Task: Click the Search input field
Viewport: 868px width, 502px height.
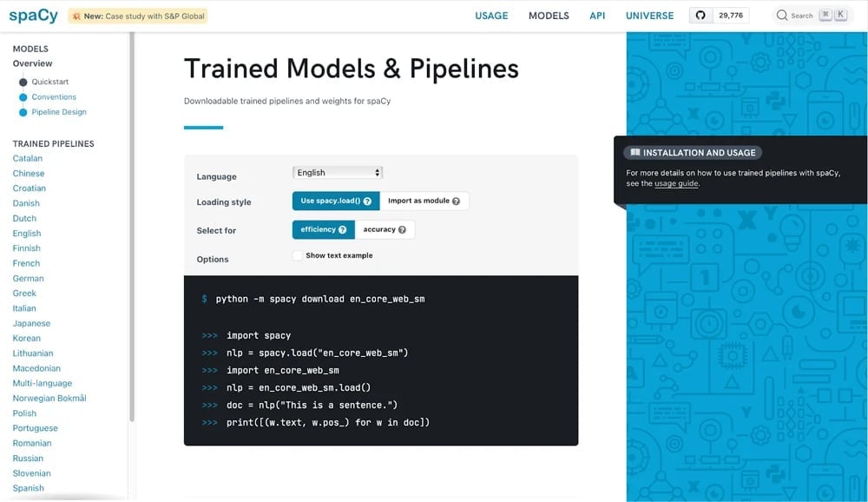Action: click(812, 16)
